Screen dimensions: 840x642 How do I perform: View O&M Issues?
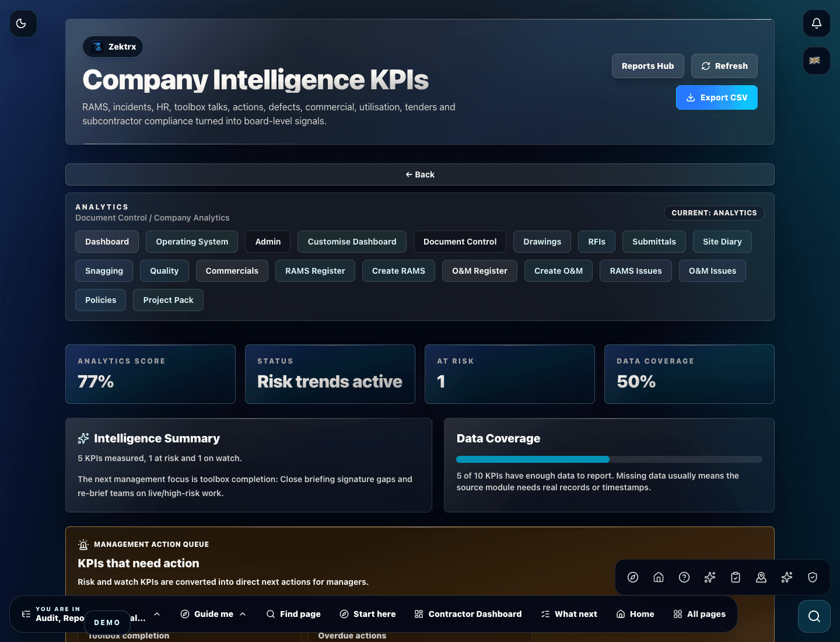712,271
